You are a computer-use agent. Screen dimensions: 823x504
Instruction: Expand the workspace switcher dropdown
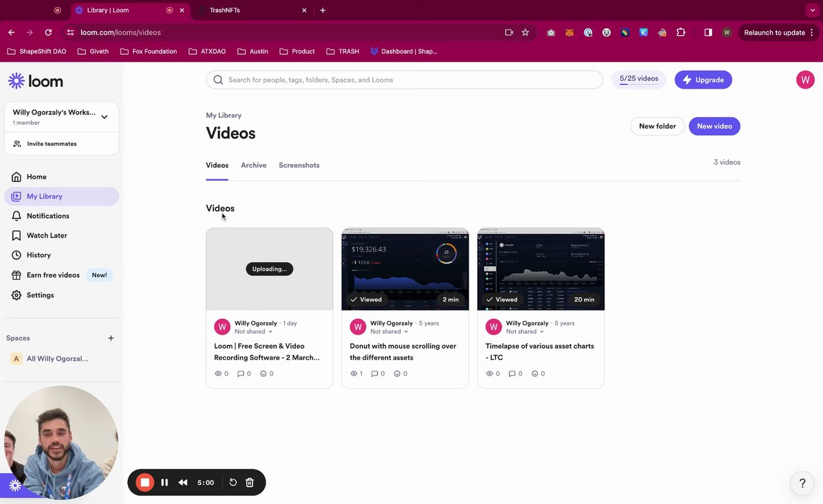click(x=104, y=117)
